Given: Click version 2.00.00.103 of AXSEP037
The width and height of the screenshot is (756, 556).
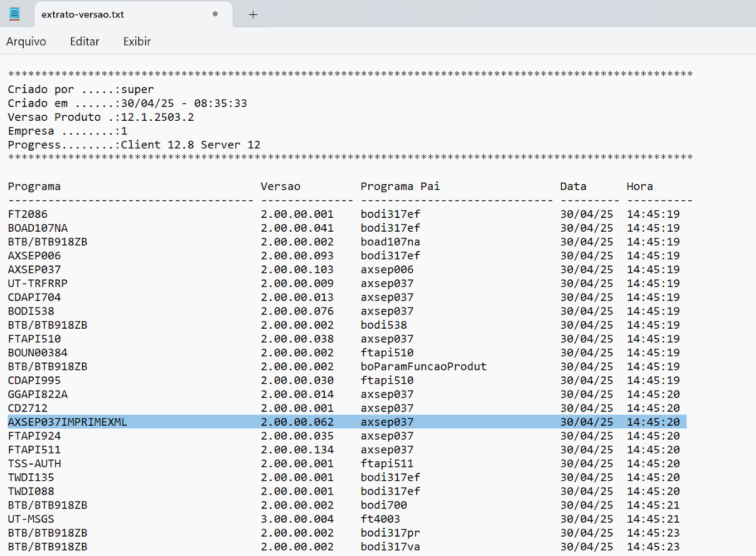Looking at the screenshot, I should coord(298,269).
